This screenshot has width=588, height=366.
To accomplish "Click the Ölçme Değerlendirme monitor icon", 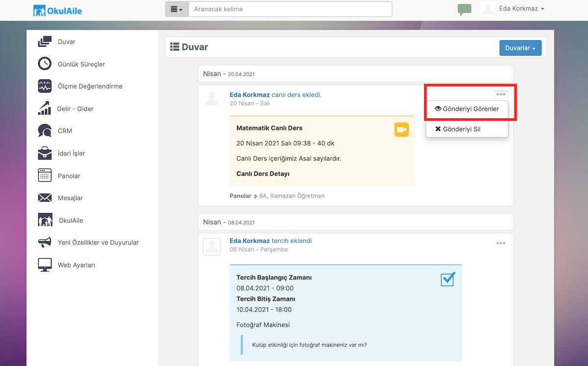I will [45, 86].
